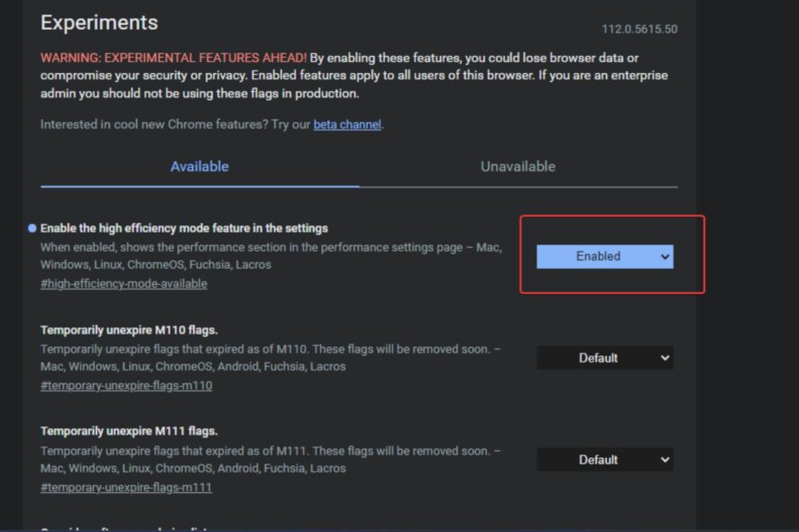Open the beta channel link
This screenshot has height=532, width=799.
coord(347,124)
